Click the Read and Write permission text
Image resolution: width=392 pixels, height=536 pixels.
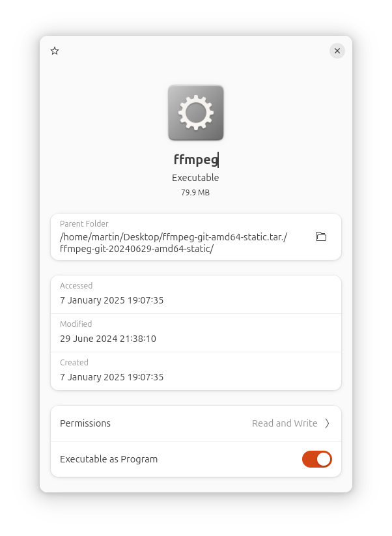(285, 423)
